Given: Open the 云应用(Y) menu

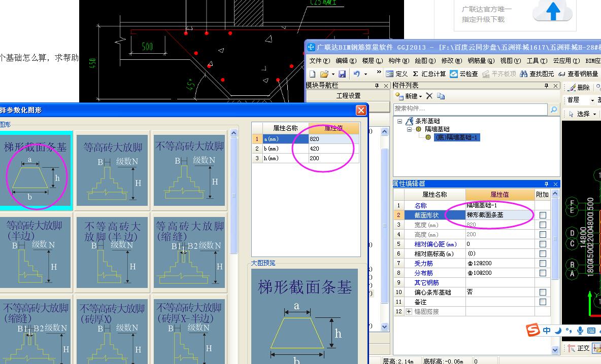Looking at the screenshot, I should (x=566, y=60).
